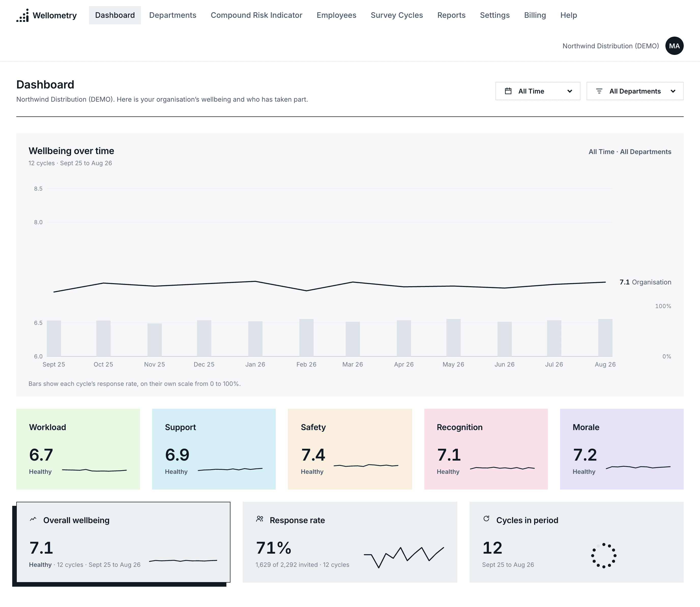Open the Support score card
This screenshot has width=700, height=607.
(214, 449)
